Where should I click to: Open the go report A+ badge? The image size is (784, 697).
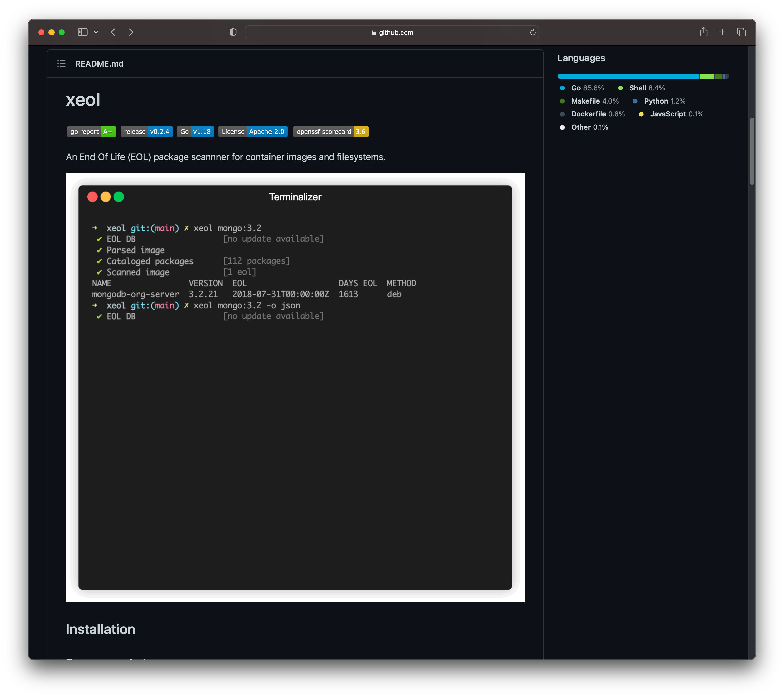pos(91,132)
